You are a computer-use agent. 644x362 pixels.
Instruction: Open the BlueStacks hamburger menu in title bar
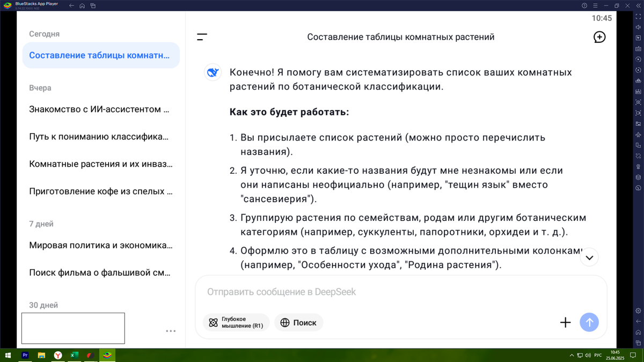coord(595,5)
